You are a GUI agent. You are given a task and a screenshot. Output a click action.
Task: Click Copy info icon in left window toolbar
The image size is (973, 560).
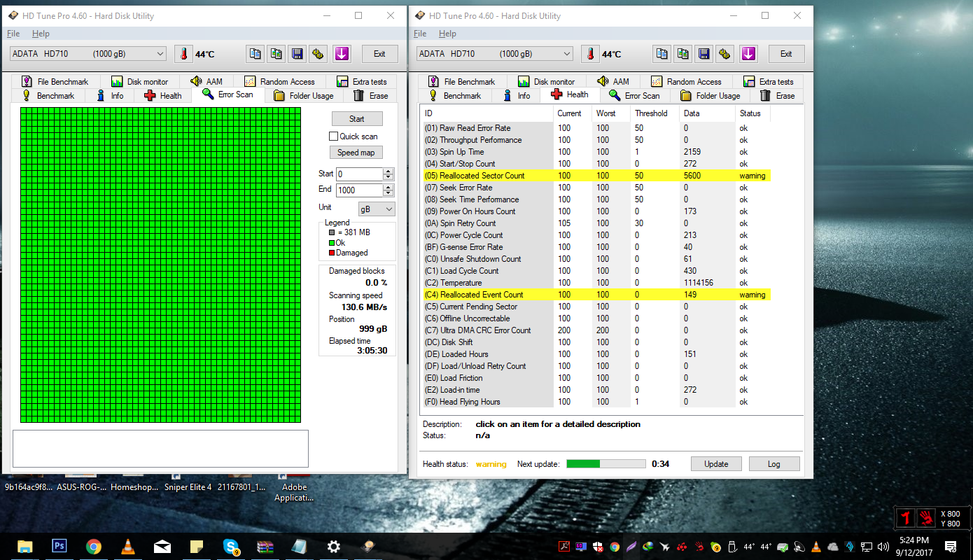(x=255, y=54)
